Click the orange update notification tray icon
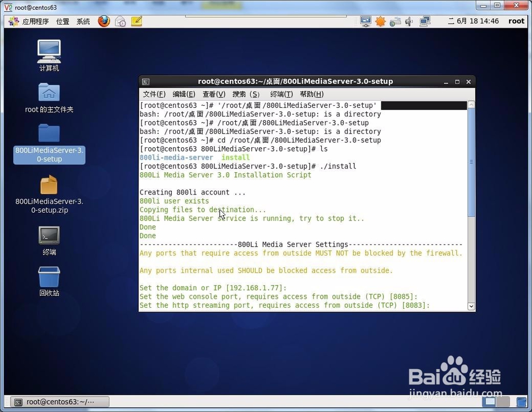Viewport: 532px width, 412px height. point(380,21)
